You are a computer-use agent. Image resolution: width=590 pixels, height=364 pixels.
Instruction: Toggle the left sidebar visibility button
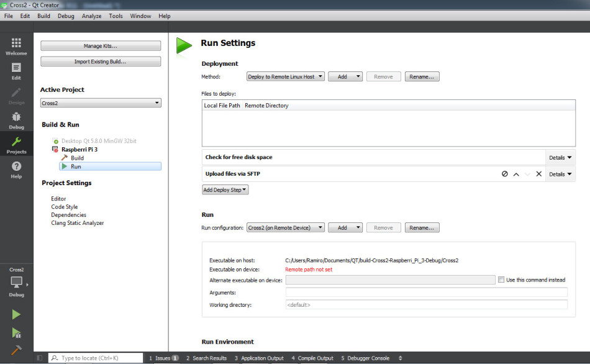click(40, 358)
